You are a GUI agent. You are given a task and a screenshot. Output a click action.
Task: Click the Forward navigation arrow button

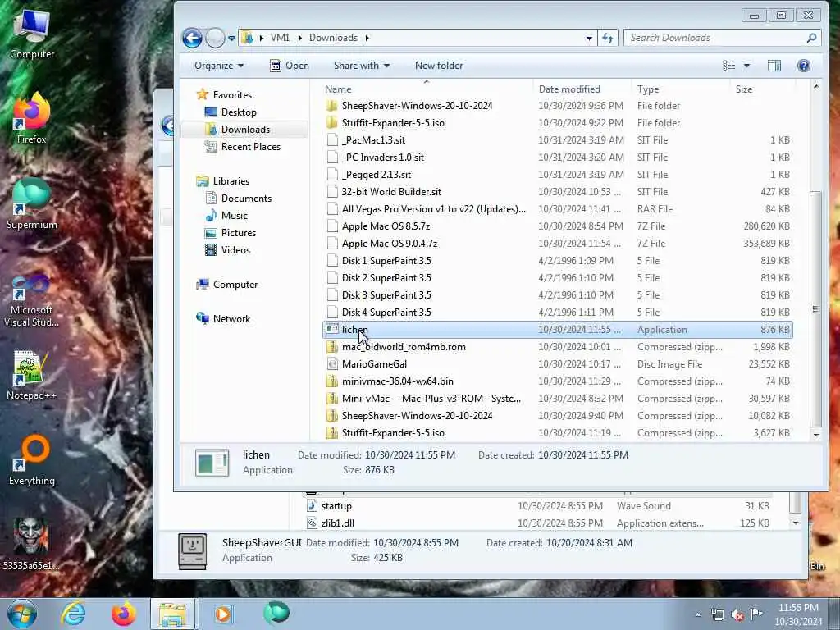coord(215,38)
